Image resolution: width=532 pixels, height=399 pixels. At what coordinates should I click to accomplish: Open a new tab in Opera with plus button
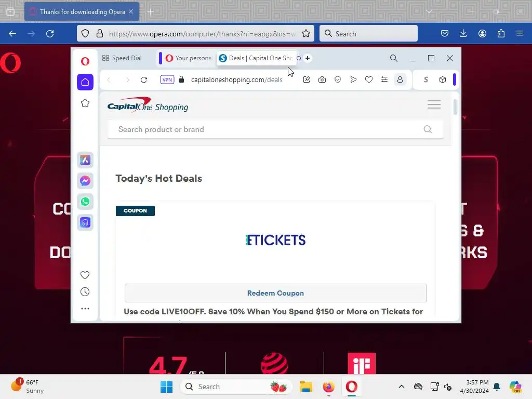click(308, 58)
